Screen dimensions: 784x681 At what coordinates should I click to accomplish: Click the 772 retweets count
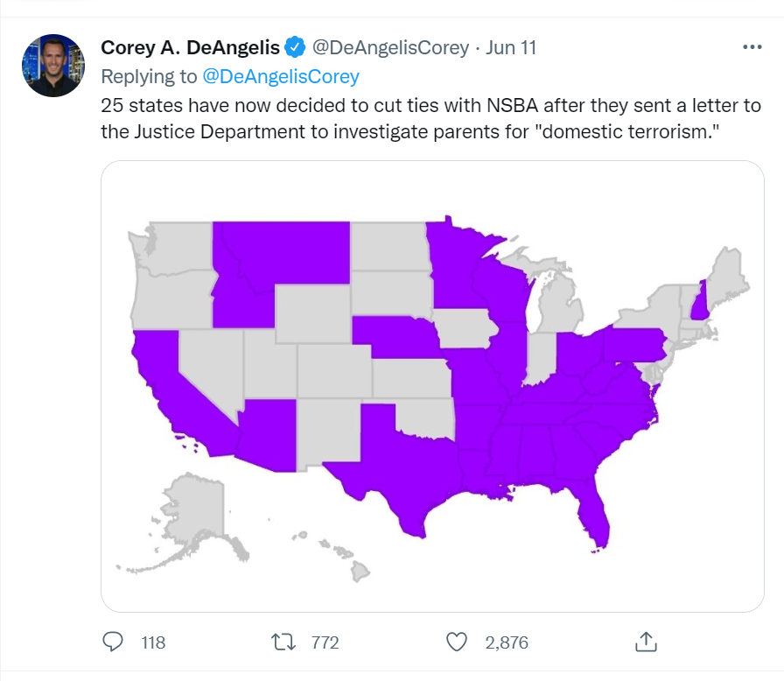pyautogui.click(x=325, y=642)
